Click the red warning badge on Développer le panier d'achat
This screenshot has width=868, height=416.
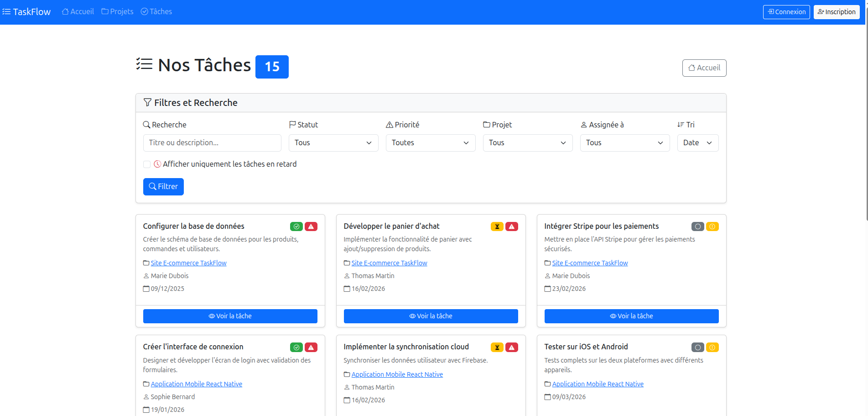pyautogui.click(x=512, y=226)
